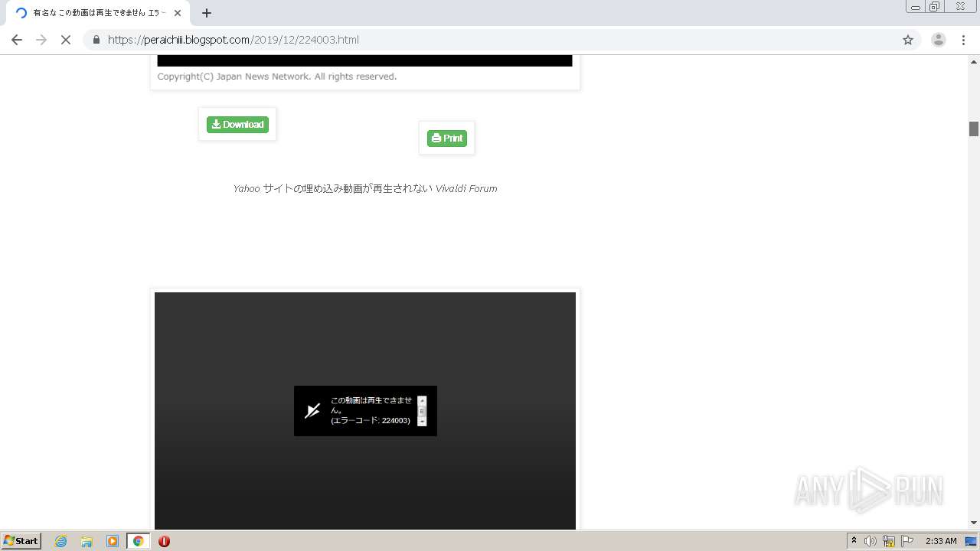Minimize the Chrome window
The image size is (980, 551).
(x=916, y=7)
